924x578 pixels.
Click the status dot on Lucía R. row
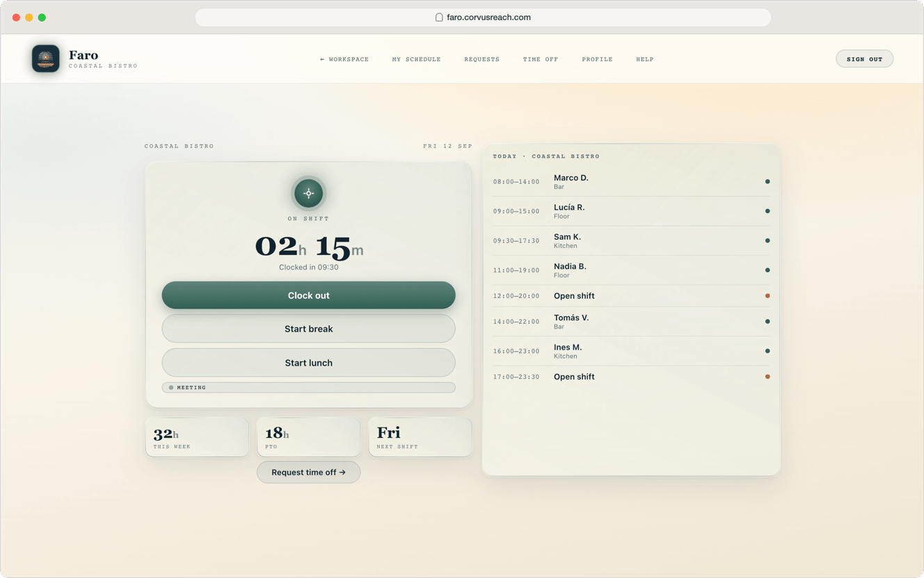[x=767, y=211]
